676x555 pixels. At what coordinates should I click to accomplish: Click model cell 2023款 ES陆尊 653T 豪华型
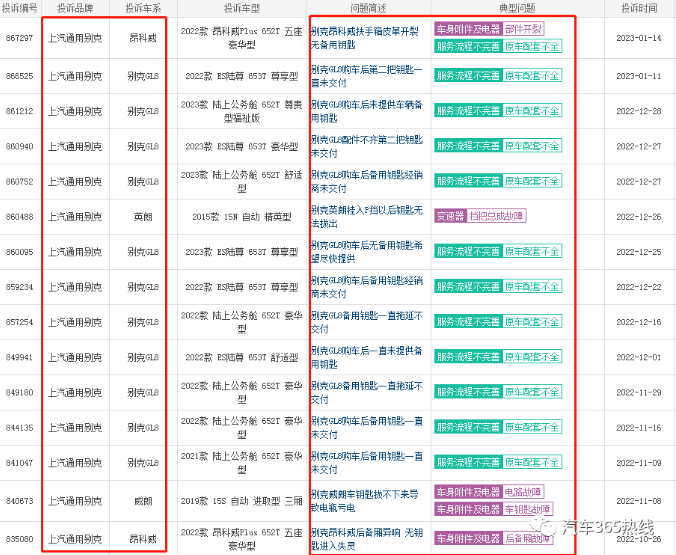(x=242, y=147)
